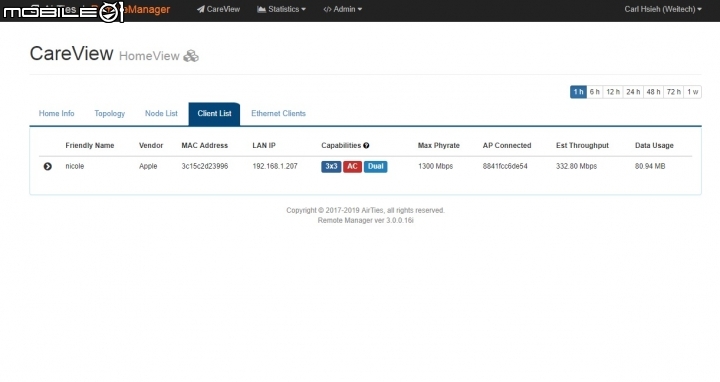Open the CareView navigation link
This screenshot has width=720, height=382.
tap(219, 9)
